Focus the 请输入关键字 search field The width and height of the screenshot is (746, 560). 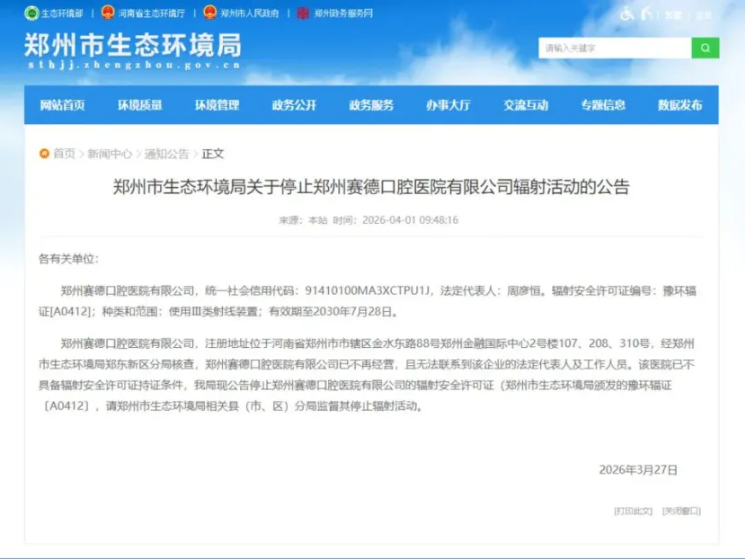pos(615,48)
